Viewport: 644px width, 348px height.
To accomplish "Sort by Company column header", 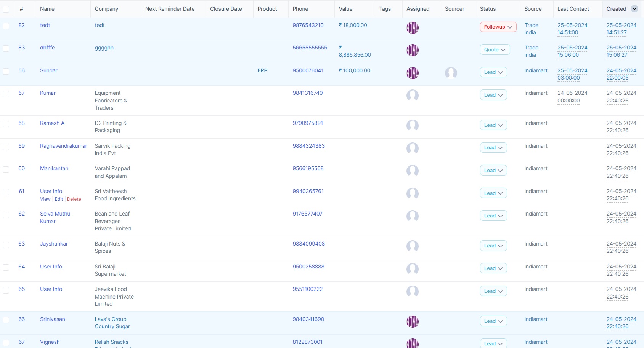I will tap(106, 9).
